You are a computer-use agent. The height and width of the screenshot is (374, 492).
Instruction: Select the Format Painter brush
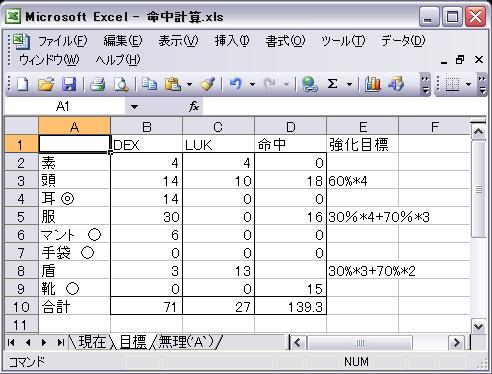tap(207, 84)
